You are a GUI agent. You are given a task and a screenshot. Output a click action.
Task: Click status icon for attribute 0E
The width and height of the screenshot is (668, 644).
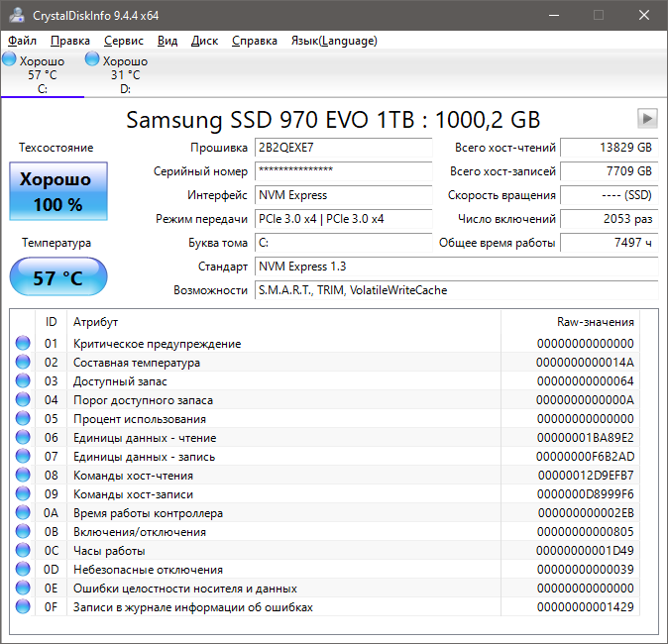[x=23, y=588]
